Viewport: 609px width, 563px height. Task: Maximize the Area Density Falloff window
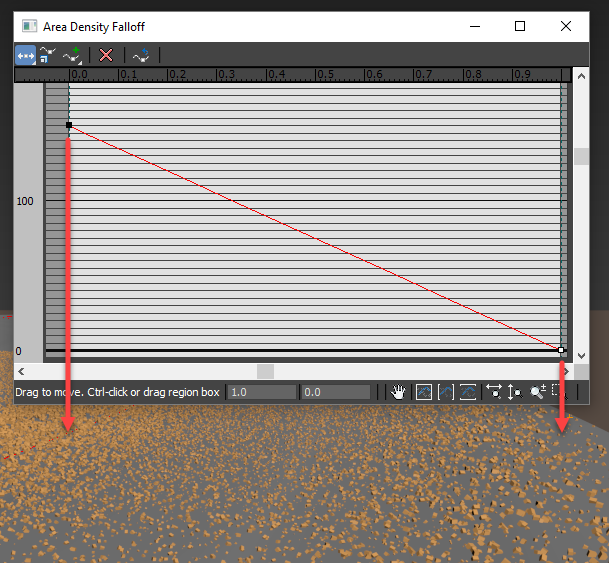520,26
